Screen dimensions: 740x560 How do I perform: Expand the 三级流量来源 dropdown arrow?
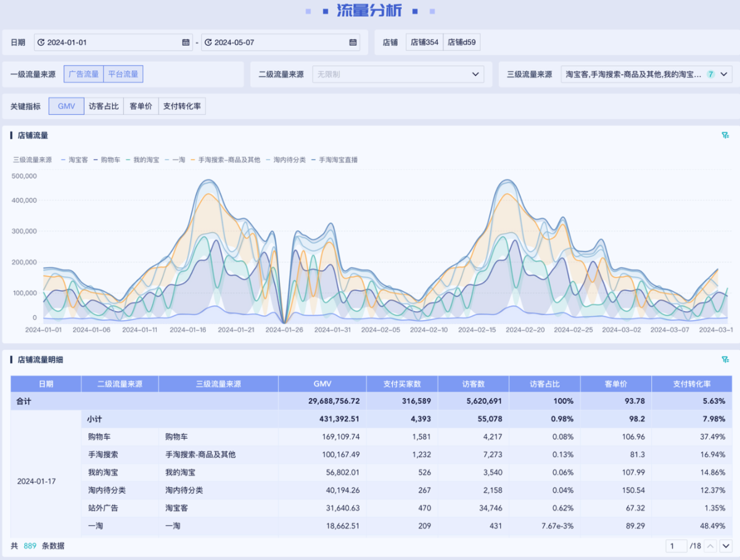724,74
